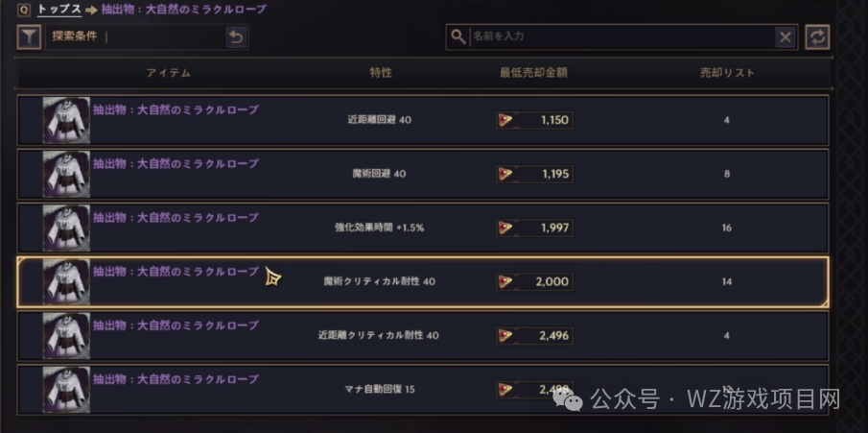Click the currency icon beside 1,997
The height and width of the screenshot is (433, 868).
(x=506, y=228)
